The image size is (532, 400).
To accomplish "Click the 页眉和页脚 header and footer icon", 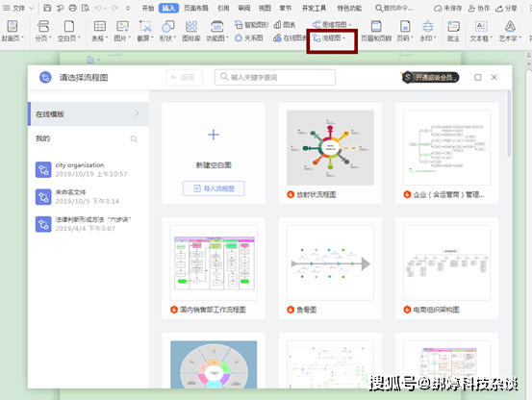I will pos(376,26).
